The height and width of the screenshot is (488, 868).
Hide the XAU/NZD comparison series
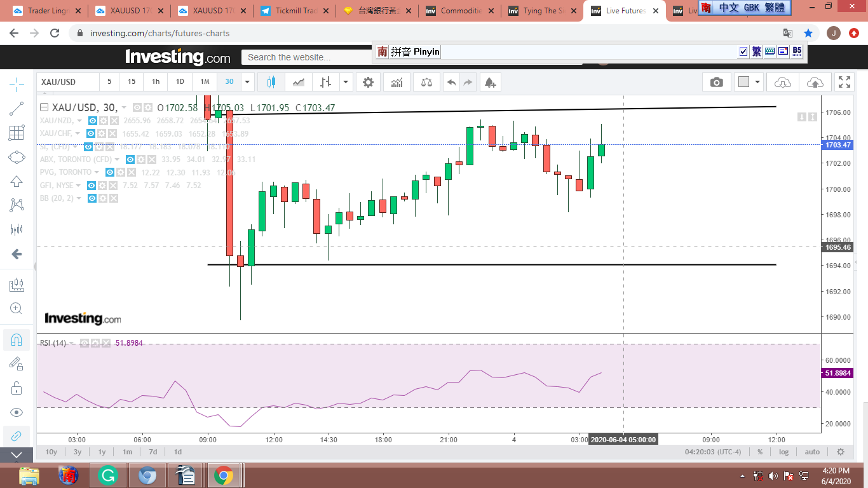pos(92,121)
